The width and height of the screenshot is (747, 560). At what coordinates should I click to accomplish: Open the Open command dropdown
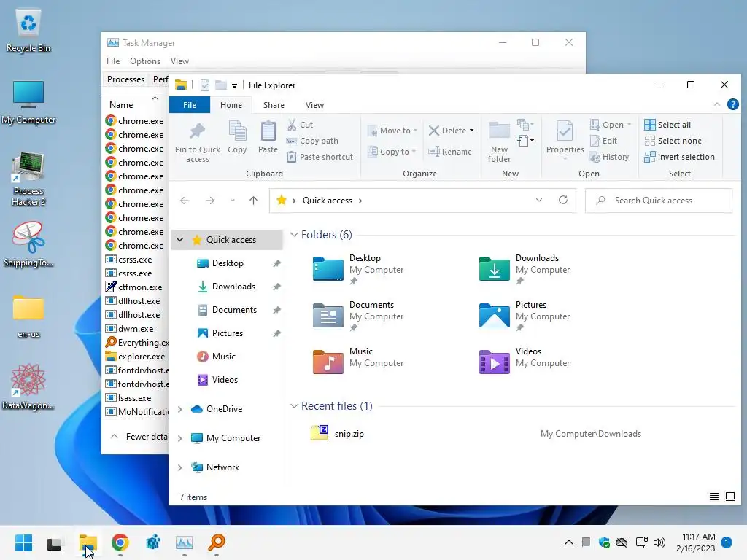pos(630,125)
